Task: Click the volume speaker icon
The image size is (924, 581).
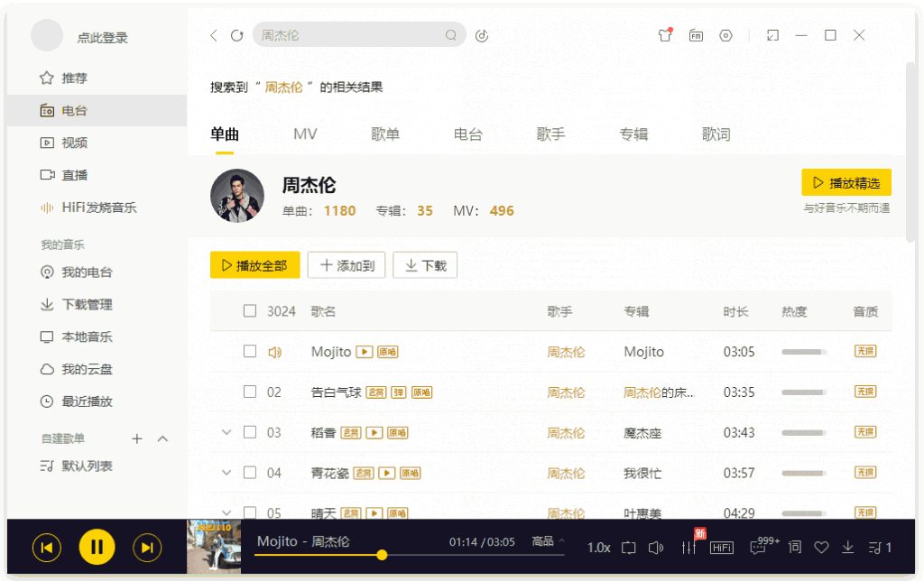Action: (x=656, y=548)
